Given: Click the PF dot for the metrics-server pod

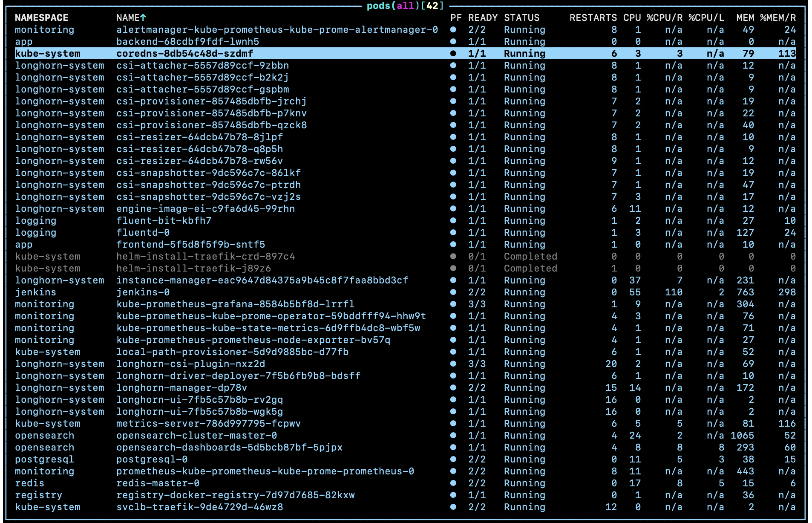Looking at the screenshot, I should [x=453, y=423].
